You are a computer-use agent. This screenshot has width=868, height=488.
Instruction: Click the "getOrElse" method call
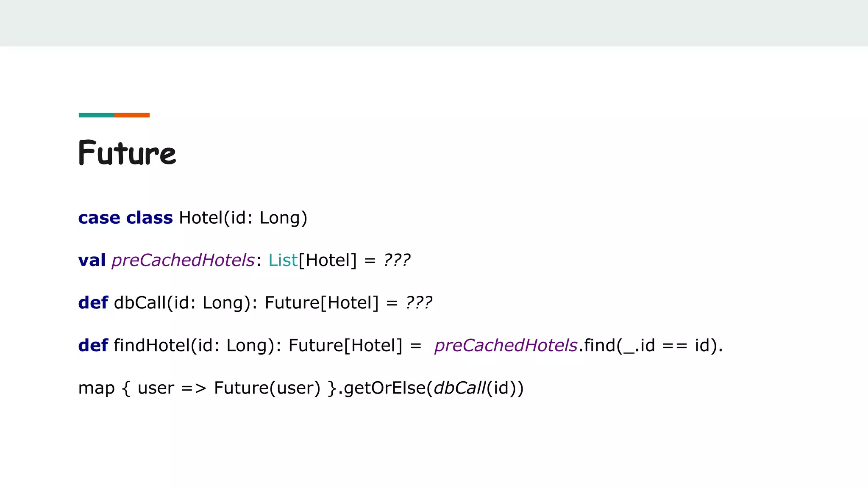tap(384, 388)
